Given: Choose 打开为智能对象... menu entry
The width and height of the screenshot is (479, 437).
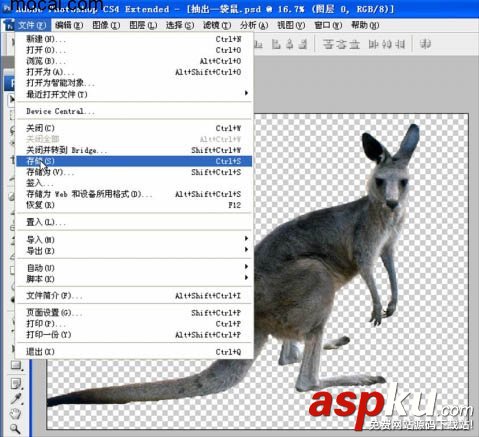Looking at the screenshot, I should (134, 83).
